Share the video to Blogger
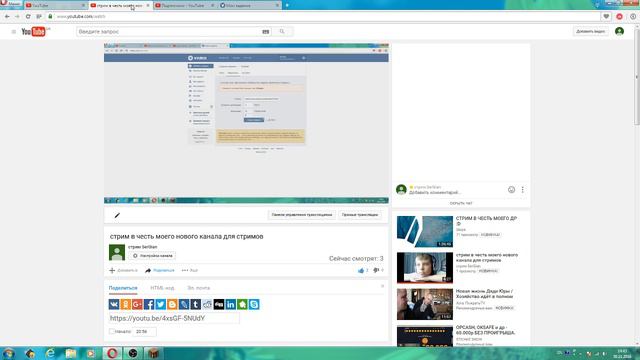The image size is (640, 360). pos(172,304)
